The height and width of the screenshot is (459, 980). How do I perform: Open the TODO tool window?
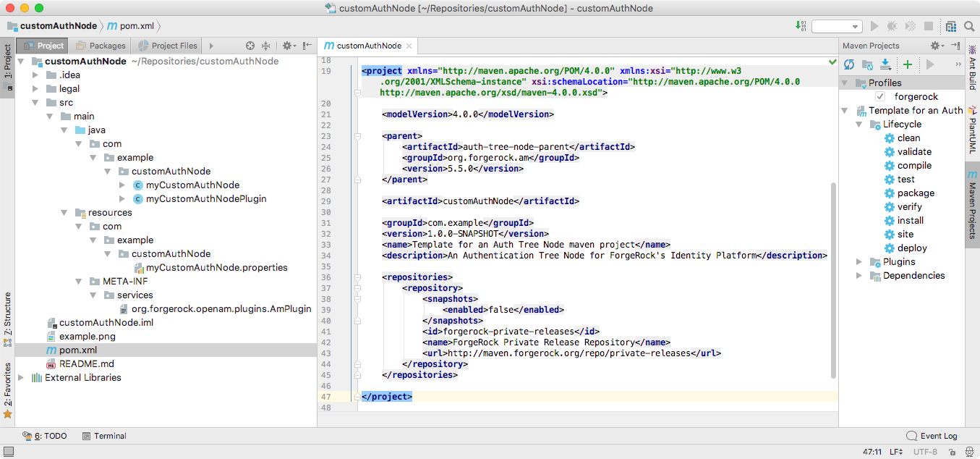click(45, 436)
